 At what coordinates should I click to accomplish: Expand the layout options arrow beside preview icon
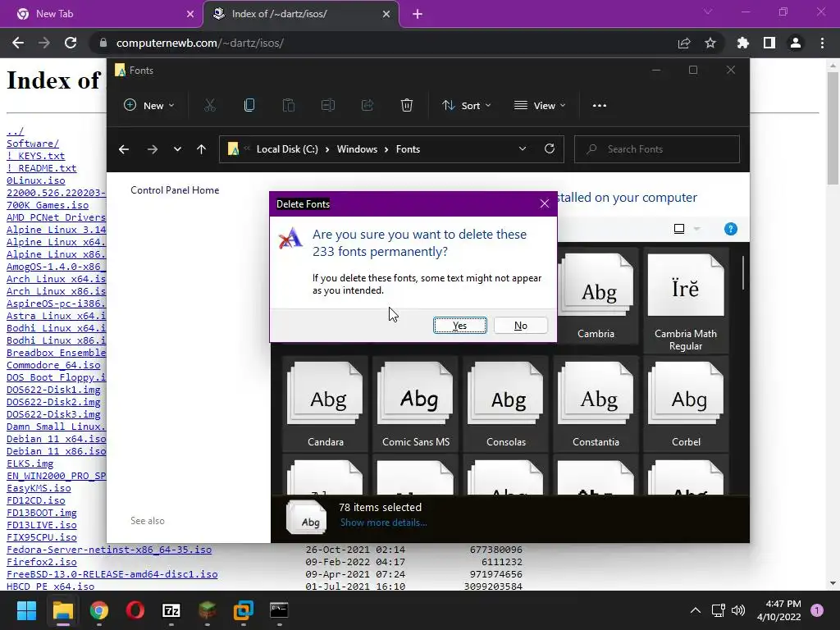697,229
